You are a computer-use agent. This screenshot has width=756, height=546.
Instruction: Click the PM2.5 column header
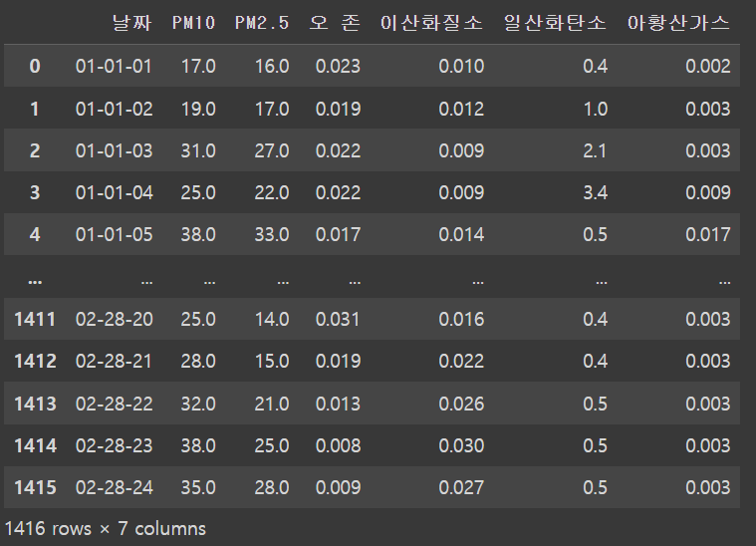pyautogui.click(x=262, y=23)
